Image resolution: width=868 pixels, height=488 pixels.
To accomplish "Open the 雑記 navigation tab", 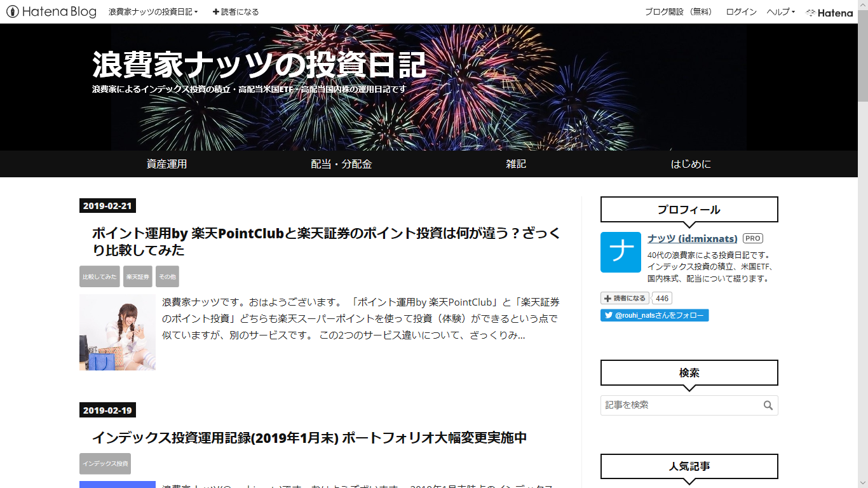I will pyautogui.click(x=516, y=164).
